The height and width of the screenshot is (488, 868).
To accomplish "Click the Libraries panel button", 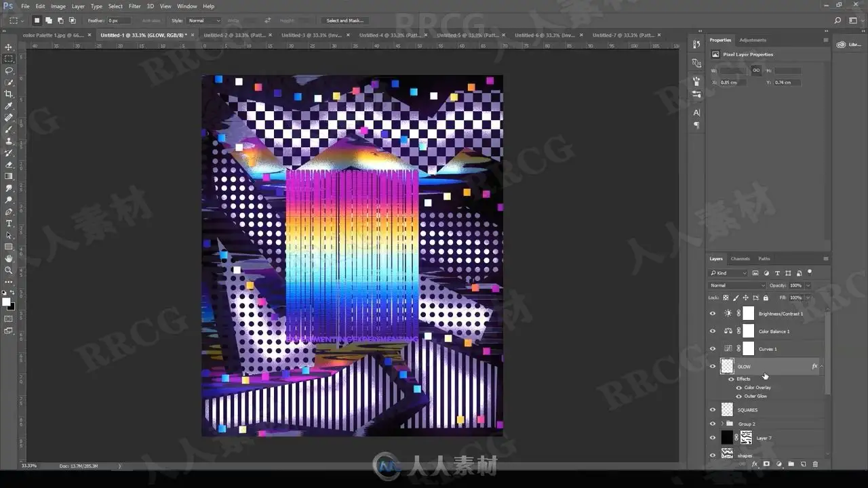I will click(x=850, y=45).
